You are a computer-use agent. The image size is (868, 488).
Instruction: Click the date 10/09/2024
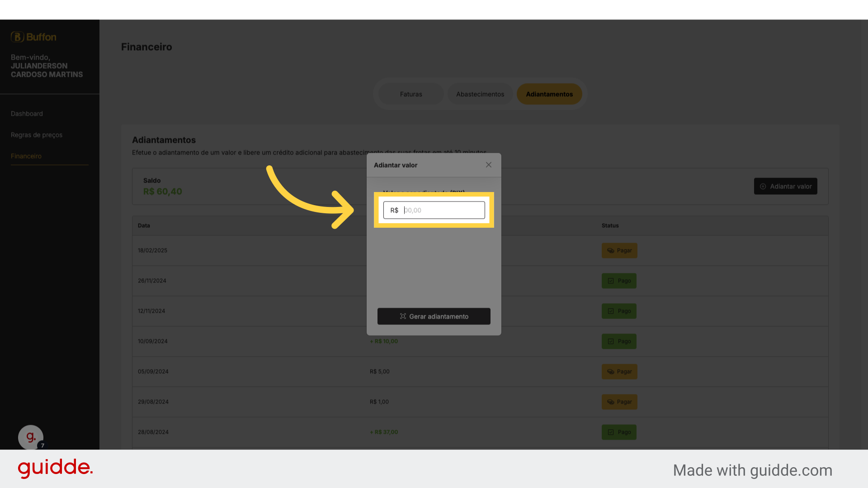[153, 342]
